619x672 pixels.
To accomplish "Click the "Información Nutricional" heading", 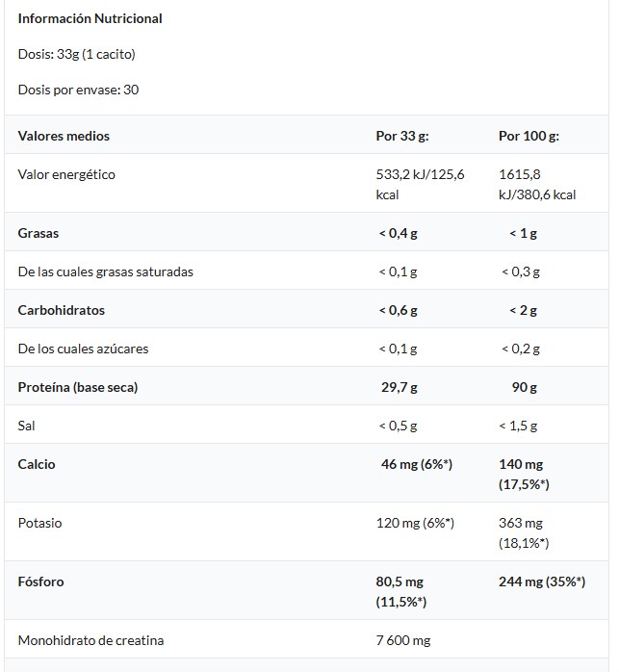I will pos(90,18).
